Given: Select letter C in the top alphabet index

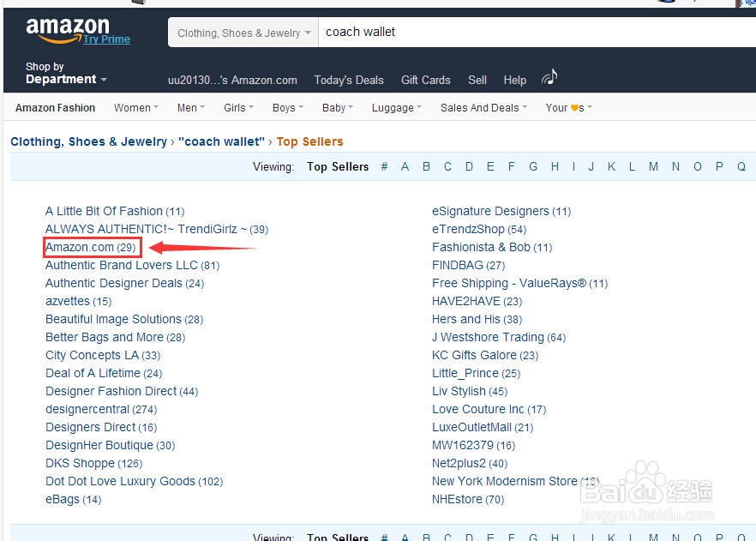Looking at the screenshot, I should point(448,167).
